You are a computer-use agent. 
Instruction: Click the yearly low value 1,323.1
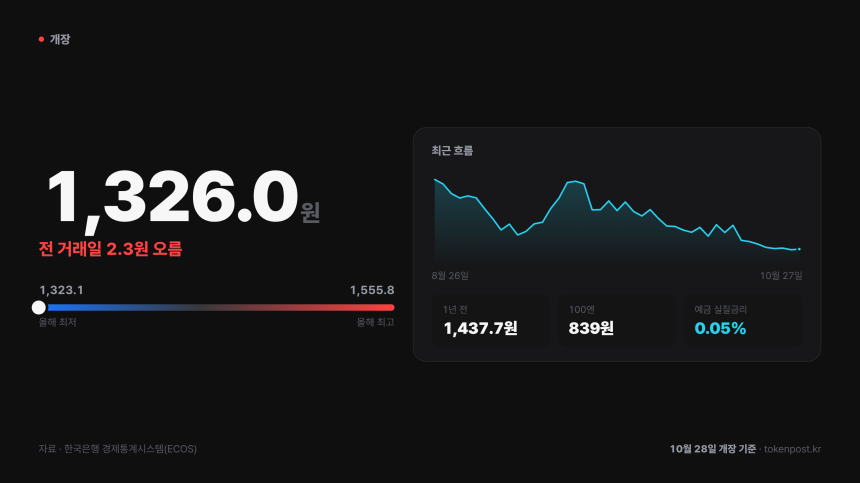point(61,290)
